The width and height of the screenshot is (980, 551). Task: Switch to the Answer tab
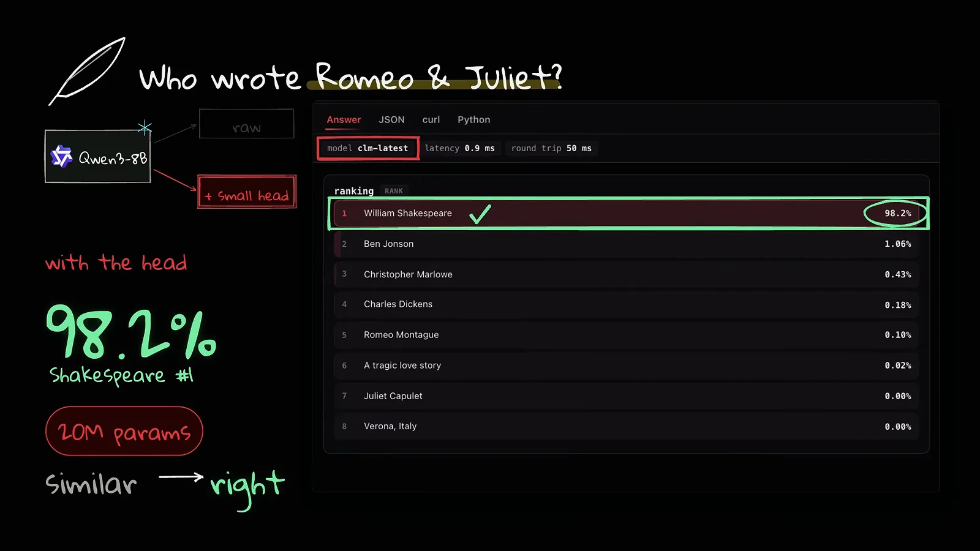pos(344,119)
